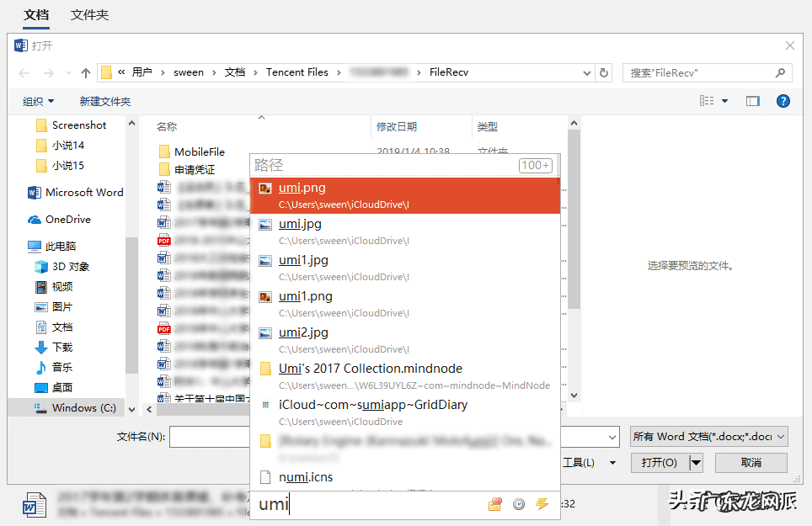Screen dimensions: 812x526
Task: Open the Listary favorites folder icon
Action: coord(495,504)
